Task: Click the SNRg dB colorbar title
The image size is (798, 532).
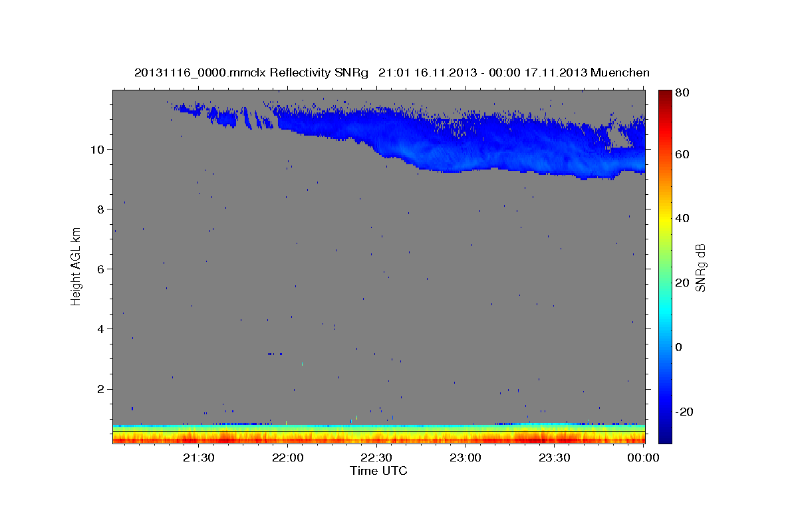Action: 701,267
